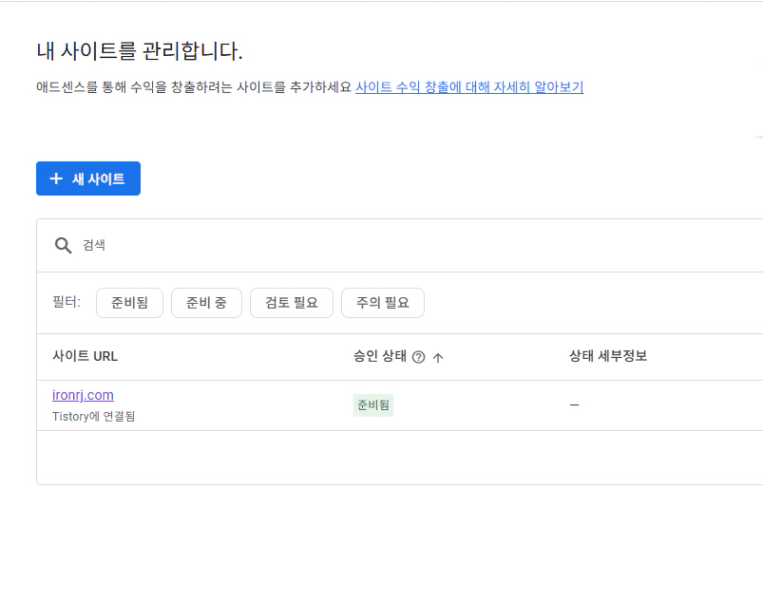Enable the 주의 필요 filter chip
This screenshot has width=763, height=601.
tap(382, 303)
